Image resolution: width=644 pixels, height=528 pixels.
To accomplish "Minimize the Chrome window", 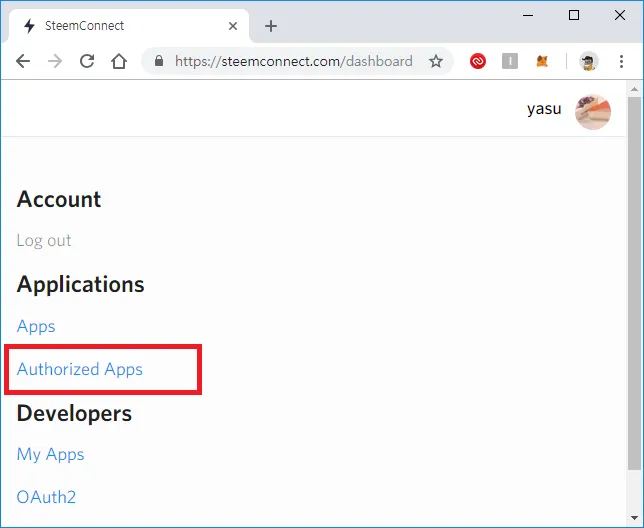I will coord(528,15).
